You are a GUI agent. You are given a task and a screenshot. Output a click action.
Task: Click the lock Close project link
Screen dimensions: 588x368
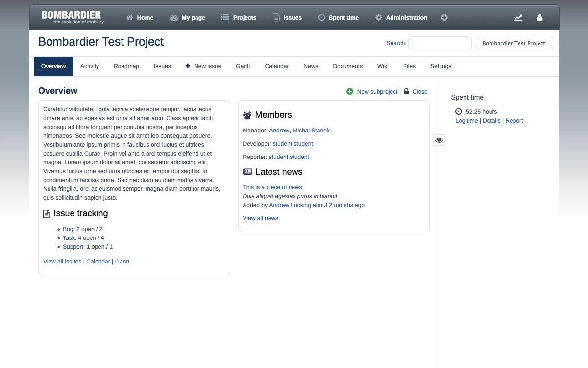416,92
